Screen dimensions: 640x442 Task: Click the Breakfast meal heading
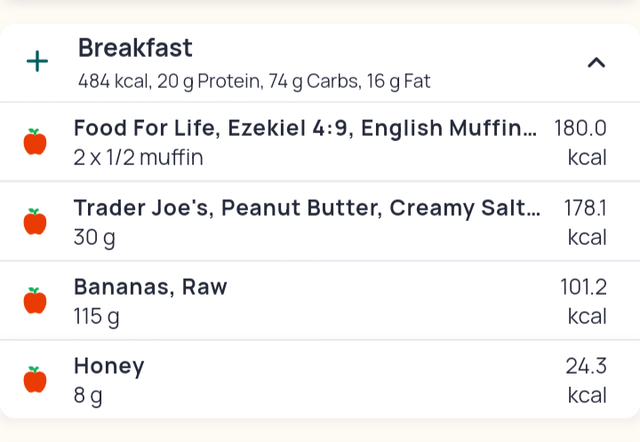click(135, 48)
